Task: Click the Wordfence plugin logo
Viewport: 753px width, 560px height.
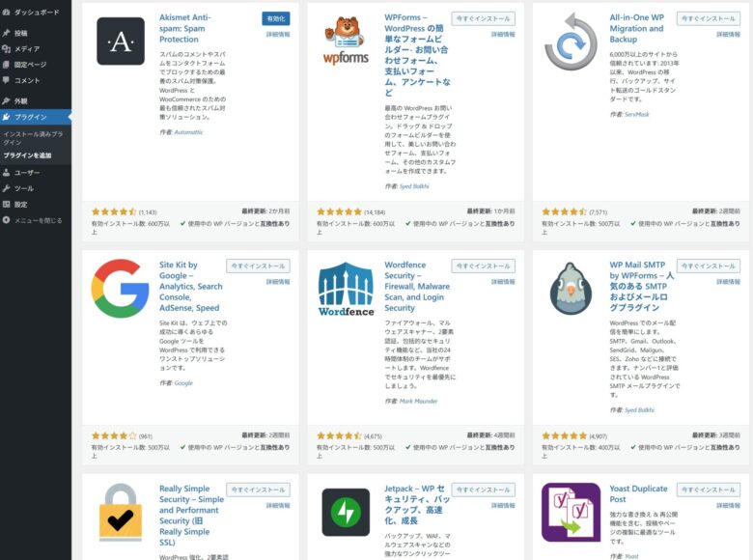Action: tap(346, 288)
